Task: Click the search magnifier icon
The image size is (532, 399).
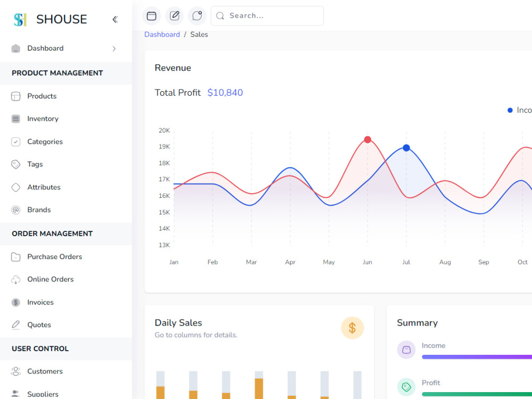Action: (220, 15)
